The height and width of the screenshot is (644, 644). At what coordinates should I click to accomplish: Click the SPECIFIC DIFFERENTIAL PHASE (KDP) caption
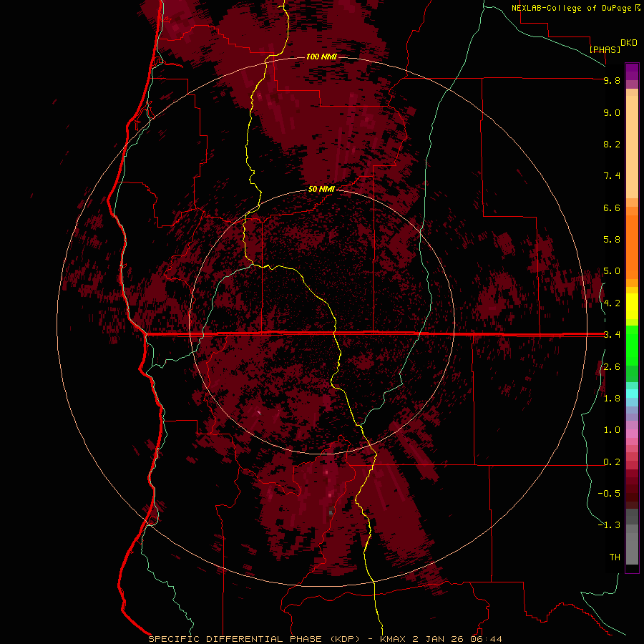(x=253, y=639)
